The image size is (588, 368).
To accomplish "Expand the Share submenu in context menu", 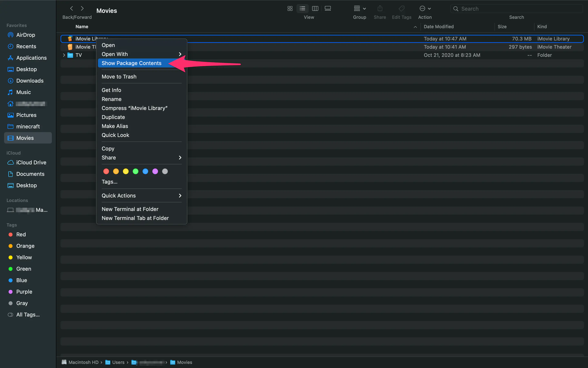I will tap(142, 157).
